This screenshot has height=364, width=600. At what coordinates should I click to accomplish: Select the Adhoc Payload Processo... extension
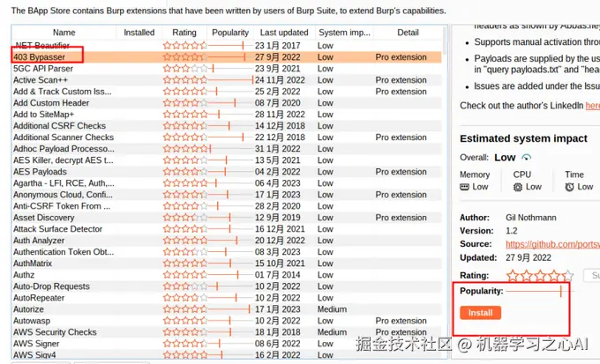pos(227,149)
